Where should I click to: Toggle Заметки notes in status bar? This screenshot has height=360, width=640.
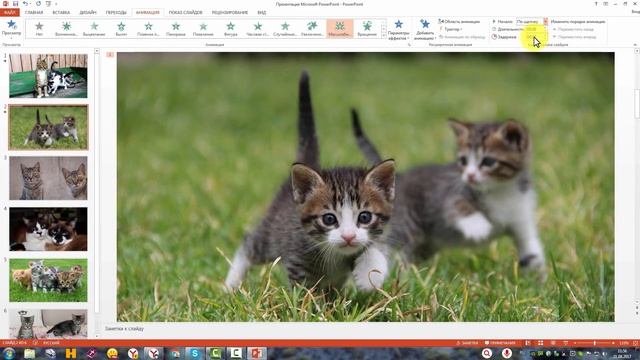[x=467, y=343]
